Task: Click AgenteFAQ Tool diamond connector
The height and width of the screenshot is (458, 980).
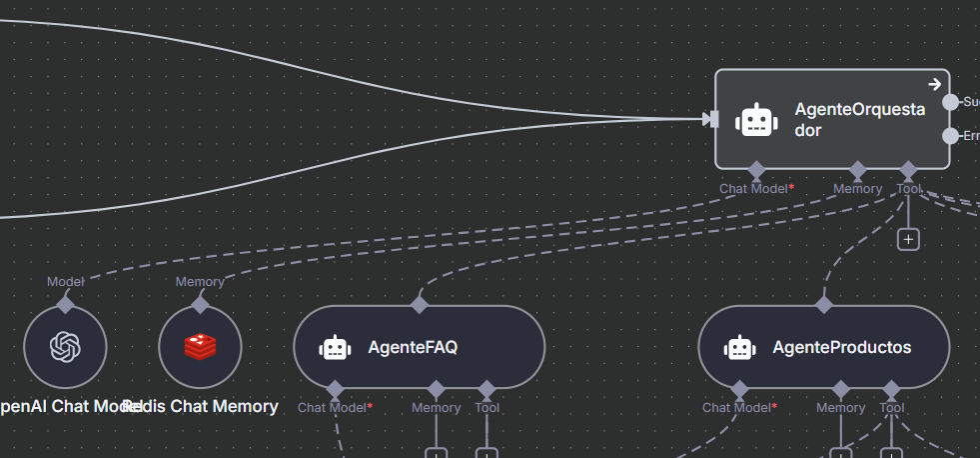Action: pyautogui.click(x=487, y=389)
